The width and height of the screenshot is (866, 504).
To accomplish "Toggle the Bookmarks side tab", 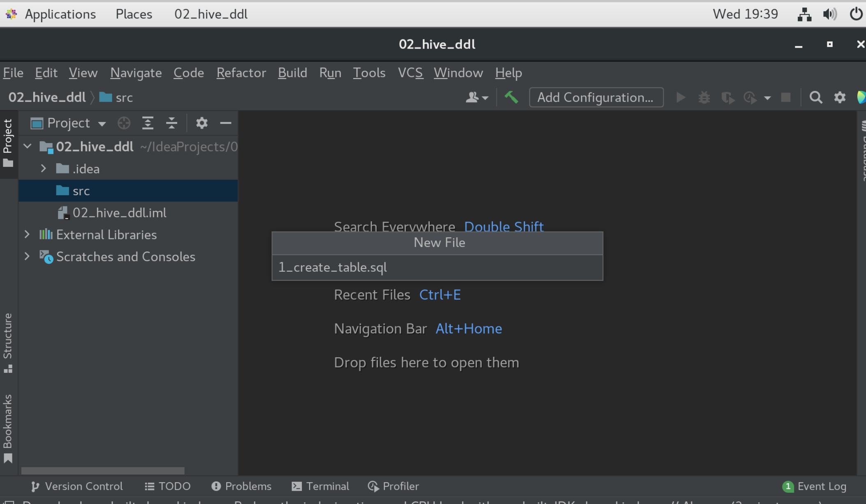I will point(8,428).
